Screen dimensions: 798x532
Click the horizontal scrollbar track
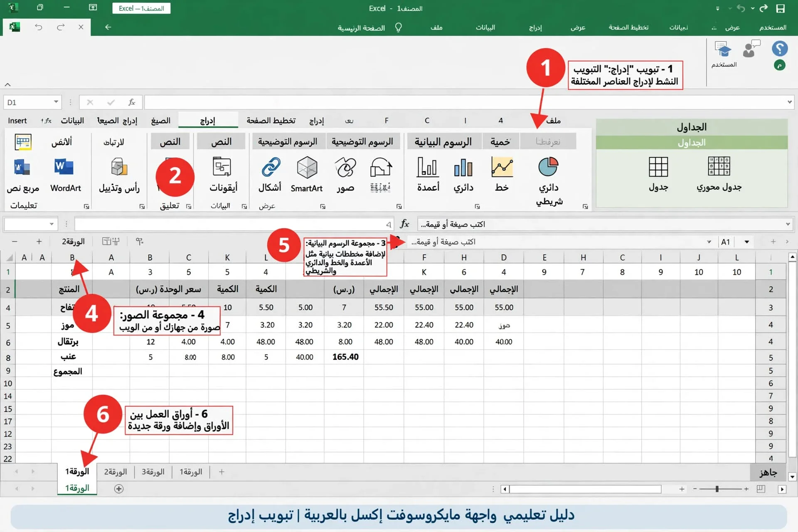(x=585, y=489)
